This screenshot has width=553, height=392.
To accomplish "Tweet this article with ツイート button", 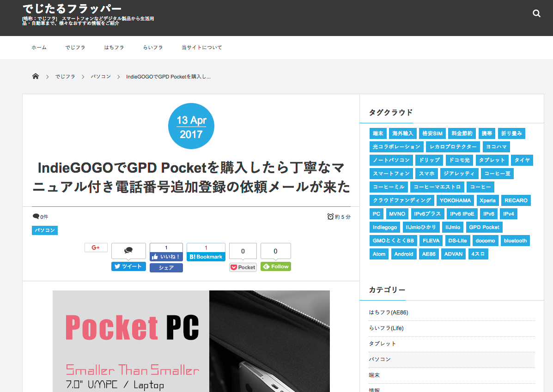I will click(x=128, y=266).
